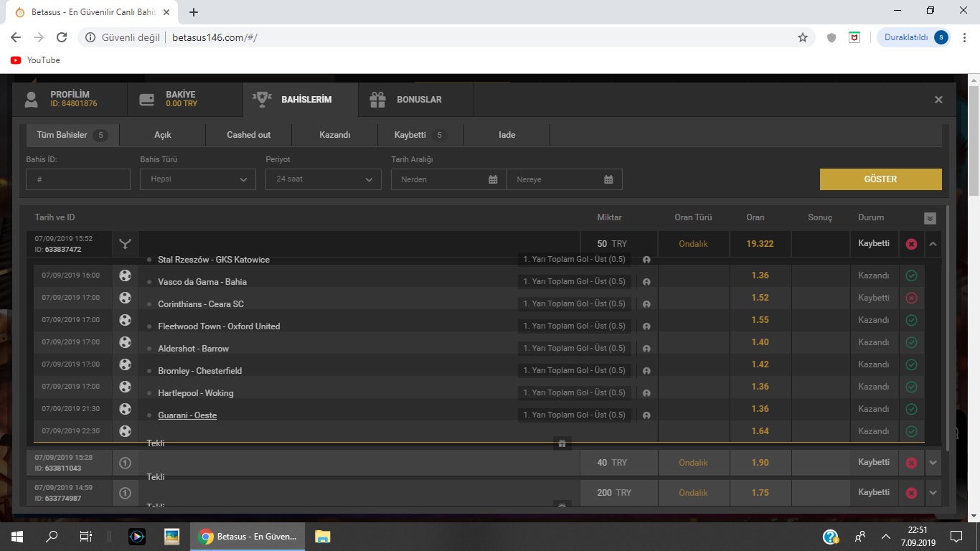Click the green check in the 1.42 odds row
This screenshot has height=551, width=980.
(911, 364)
